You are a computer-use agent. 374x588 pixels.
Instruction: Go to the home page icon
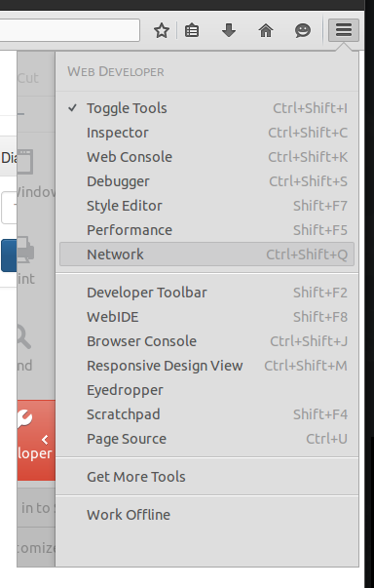266,30
